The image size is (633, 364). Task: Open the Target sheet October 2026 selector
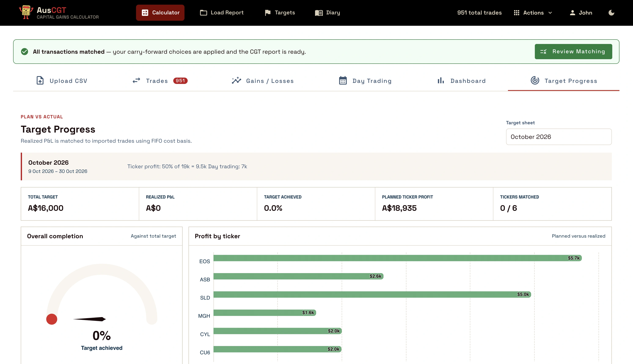click(559, 137)
